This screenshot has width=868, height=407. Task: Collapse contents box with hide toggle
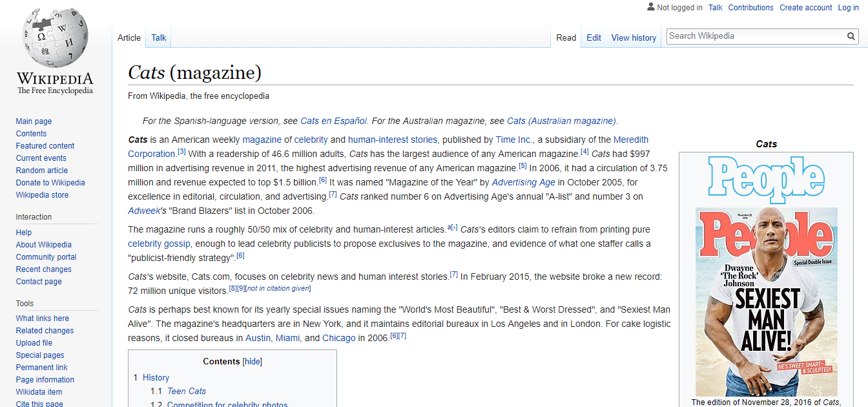[x=253, y=362]
